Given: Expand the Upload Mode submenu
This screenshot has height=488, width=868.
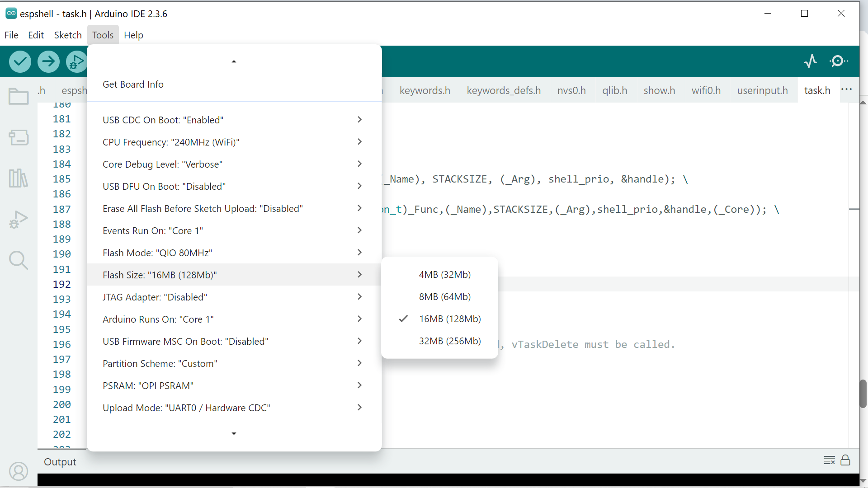Looking at the screenshot, I should point(234,408).
